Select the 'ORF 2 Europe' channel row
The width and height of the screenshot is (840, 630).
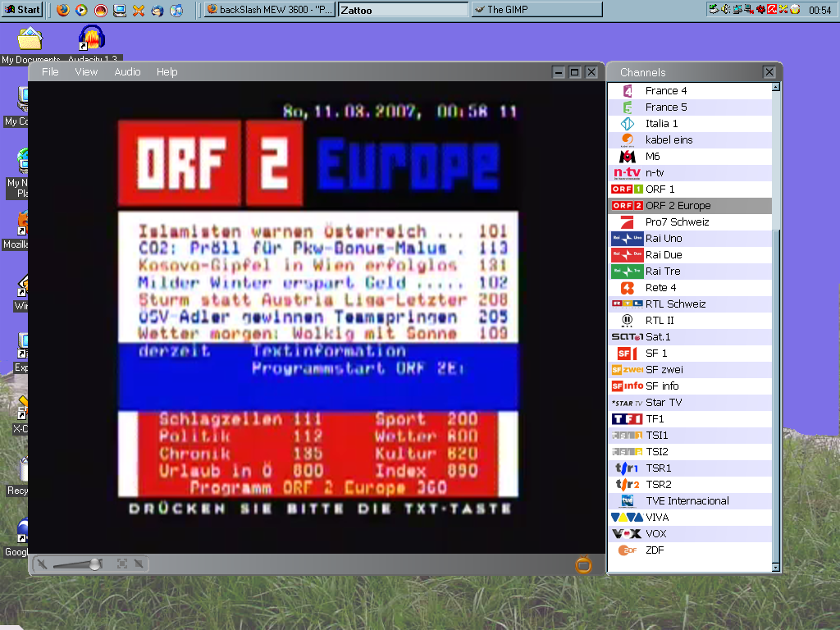pyautogui.click(x=690, y=206)
